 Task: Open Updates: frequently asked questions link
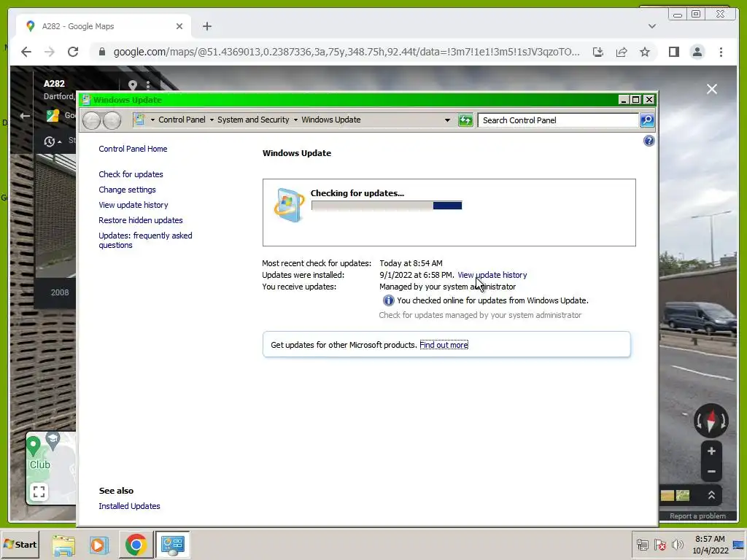coord(145,240)
